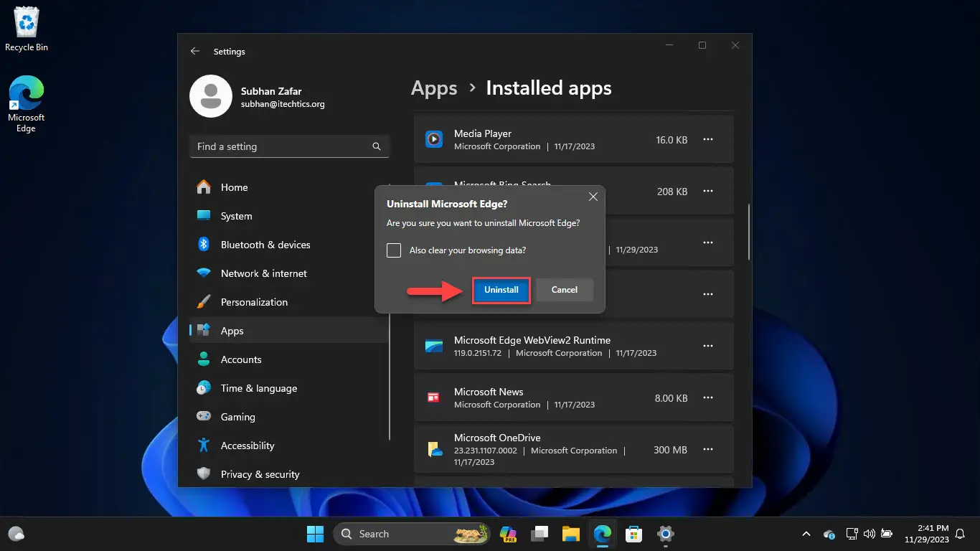The image size is (980, 551).
Task: Open System settings category
Action: (289, 216)
